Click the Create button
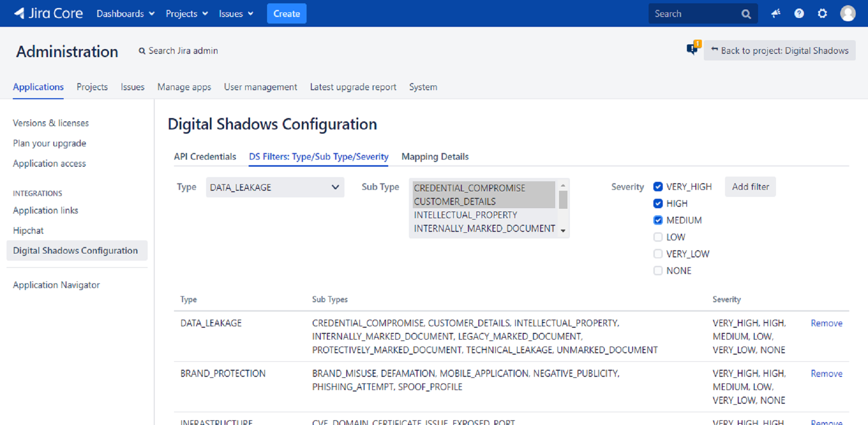This screenshot has height=425, width=868. [286, 14]
